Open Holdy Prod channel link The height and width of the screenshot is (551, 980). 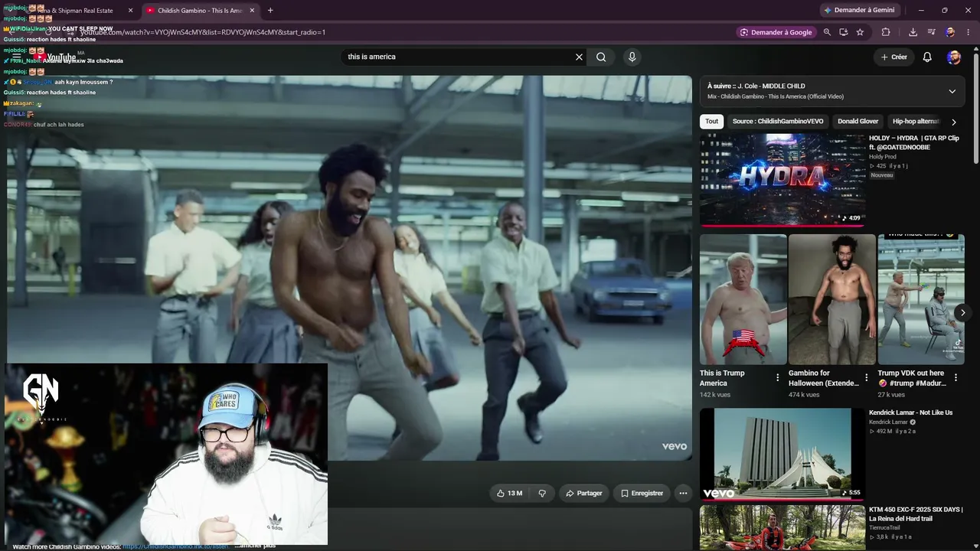883,157
